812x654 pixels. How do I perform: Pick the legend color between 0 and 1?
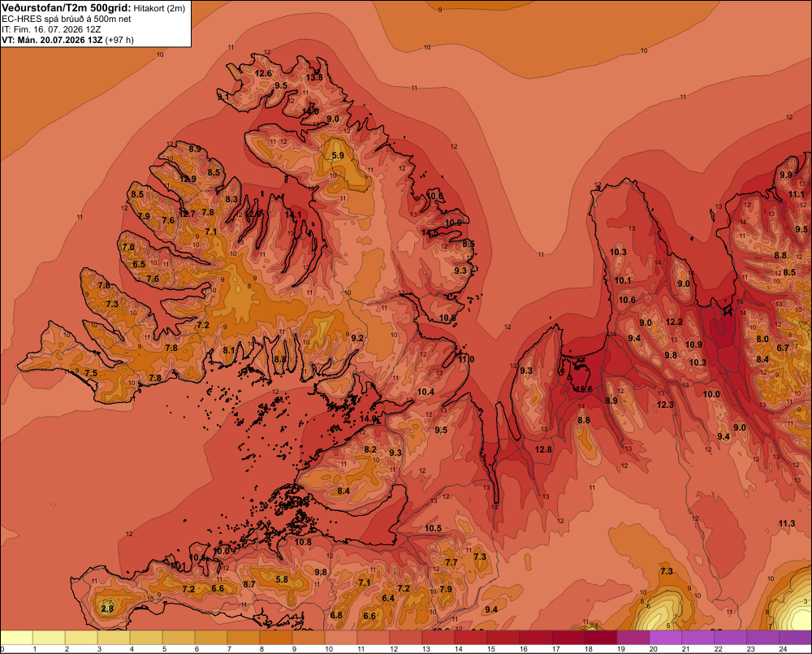point(17,638)
